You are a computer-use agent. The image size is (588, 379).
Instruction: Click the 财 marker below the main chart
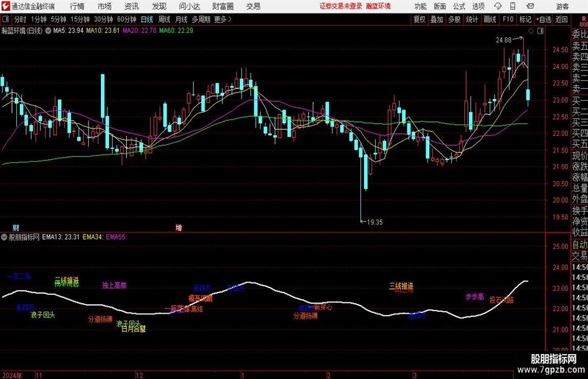coord(16,227)
